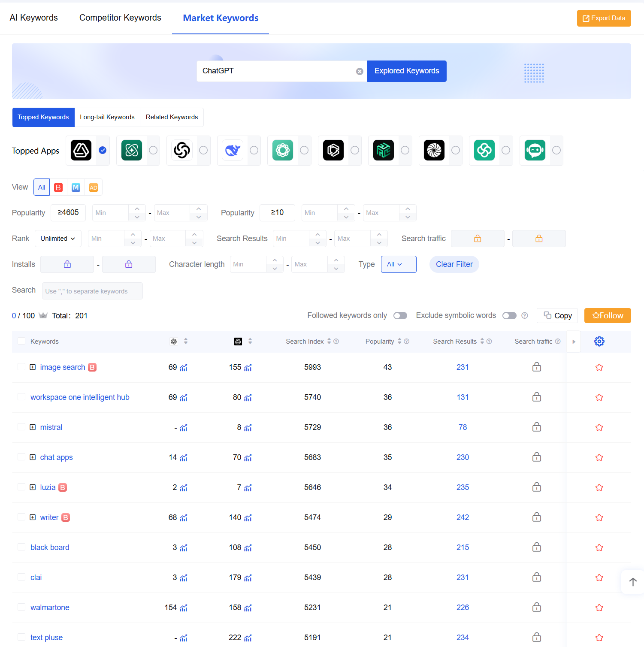
Task: Sort by the Popularity column
Action: [399, 341]
